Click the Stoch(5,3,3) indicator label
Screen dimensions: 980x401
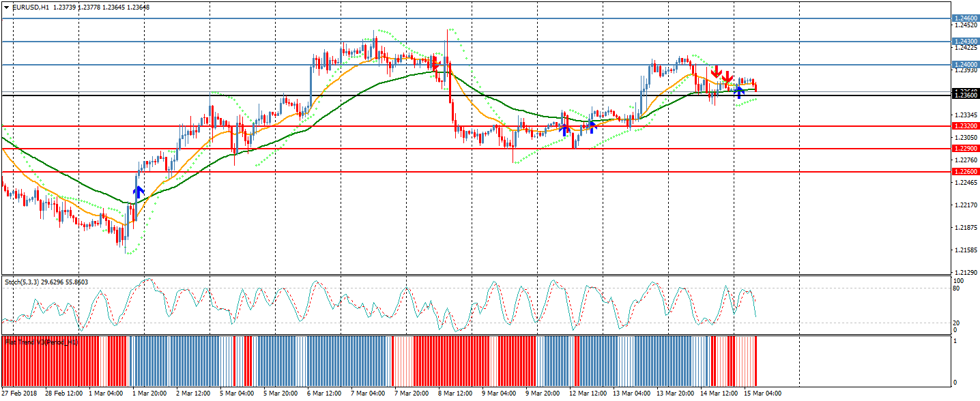coord(22,282)
